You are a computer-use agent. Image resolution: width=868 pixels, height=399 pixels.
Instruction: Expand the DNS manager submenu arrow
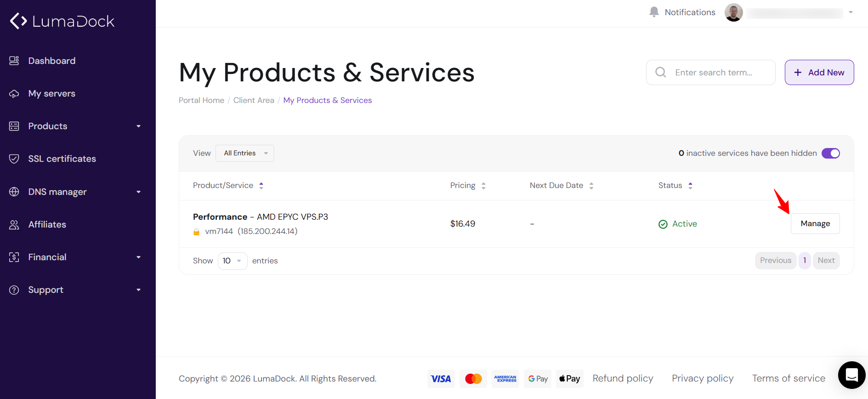coord(139,192)
